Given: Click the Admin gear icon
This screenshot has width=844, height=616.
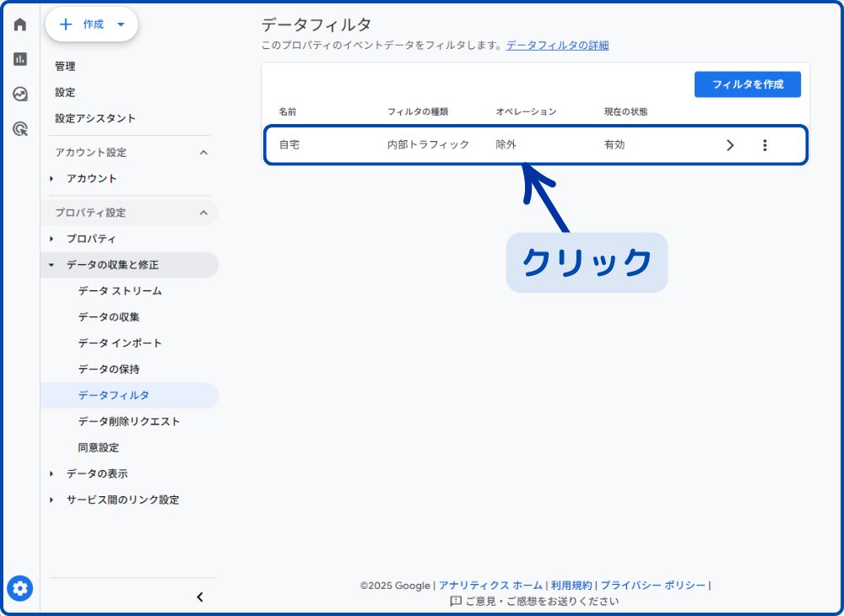Looking at the screenshot, I should coord(20,588).
